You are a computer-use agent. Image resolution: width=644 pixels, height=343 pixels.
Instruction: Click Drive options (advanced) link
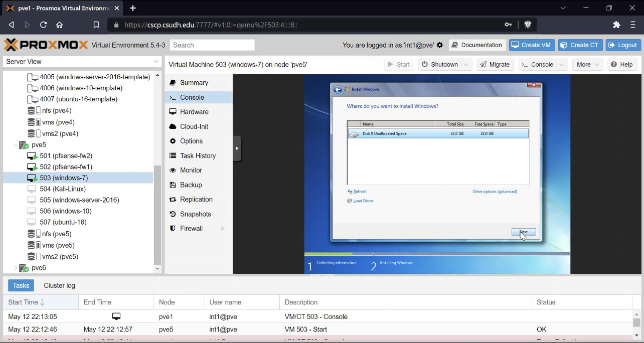pyautogui.click(x=495, y=192)
